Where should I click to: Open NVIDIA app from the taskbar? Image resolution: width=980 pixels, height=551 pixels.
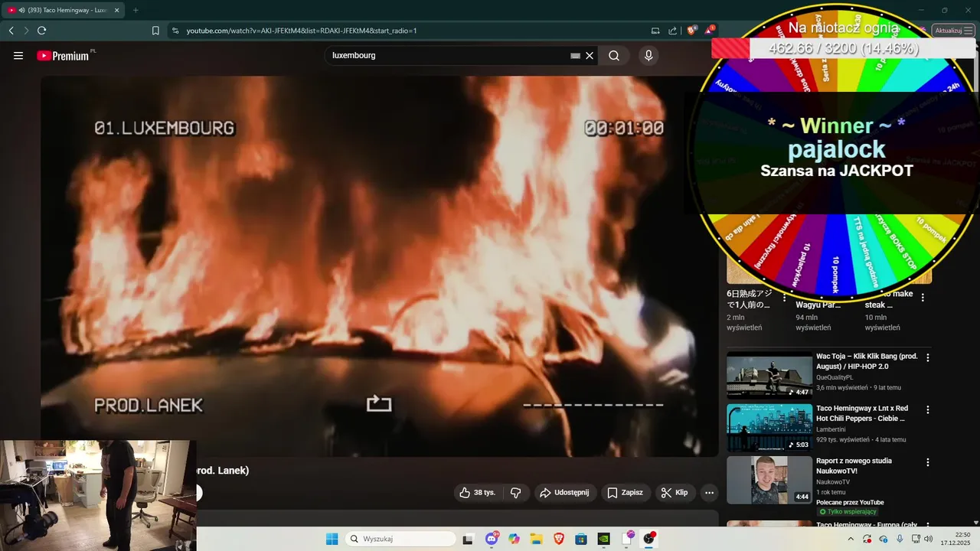(603, 539)
